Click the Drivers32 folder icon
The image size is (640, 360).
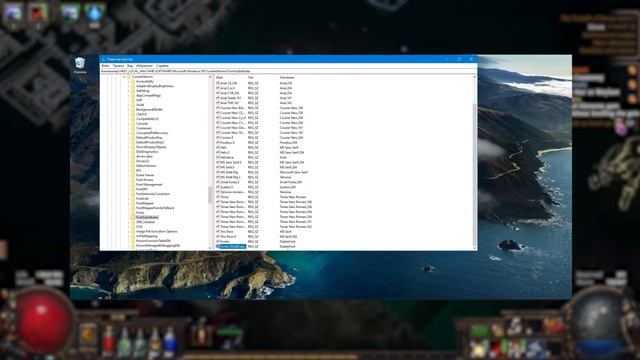click(133, 161)
